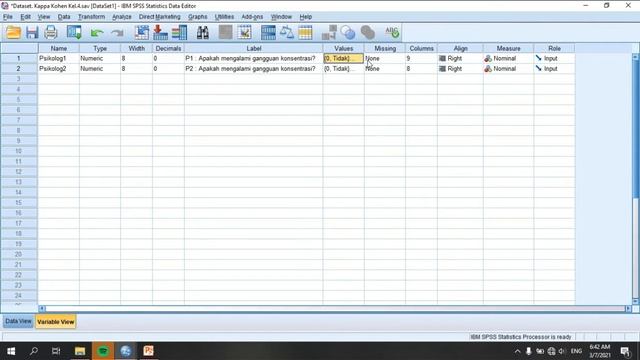The height and width of the screenshot is (360, 640).
Task: Undo the last action with the green arrow
Action: click(x=97, y=33)
